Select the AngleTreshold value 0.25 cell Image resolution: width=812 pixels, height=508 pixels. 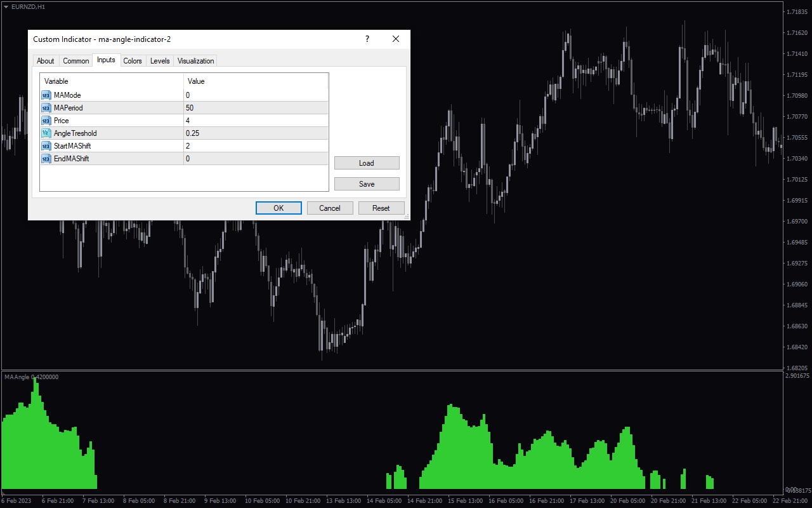256,133
